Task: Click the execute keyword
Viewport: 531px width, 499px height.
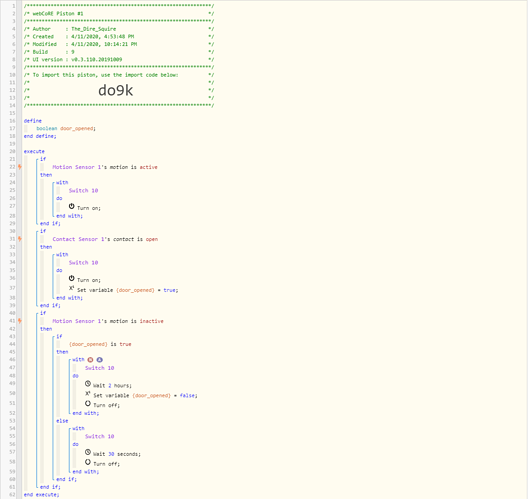Action: point(34,151)
